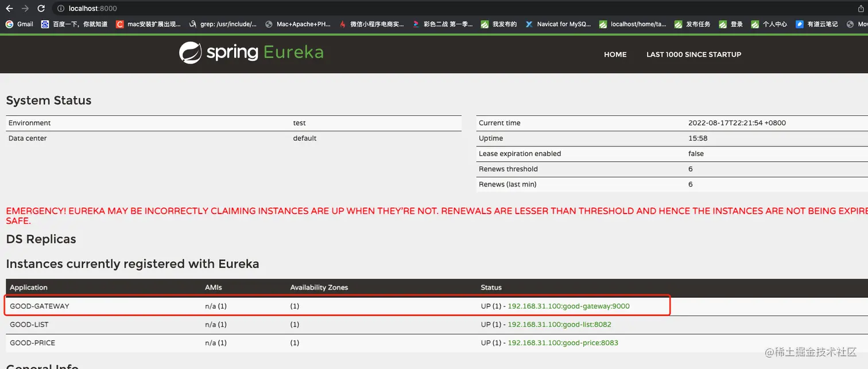Click the GOOD-GATEWAY application cell
This screenshot has width=868, height=369.
click(x=39, y=306)
